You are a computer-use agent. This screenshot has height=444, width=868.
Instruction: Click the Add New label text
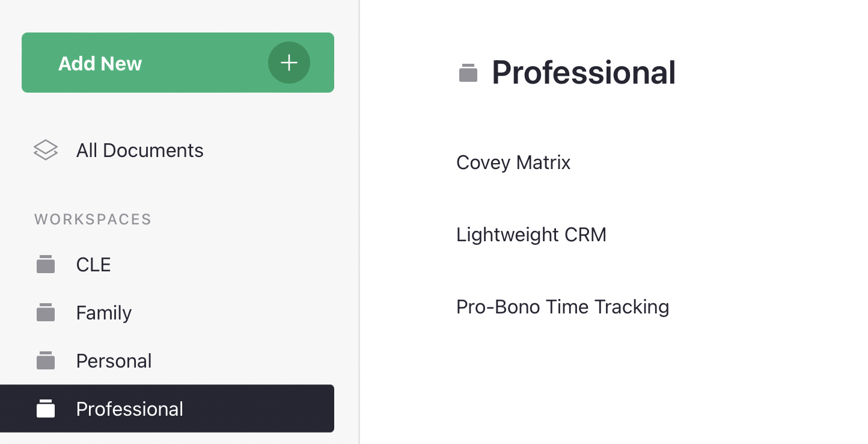pos(100,63)
